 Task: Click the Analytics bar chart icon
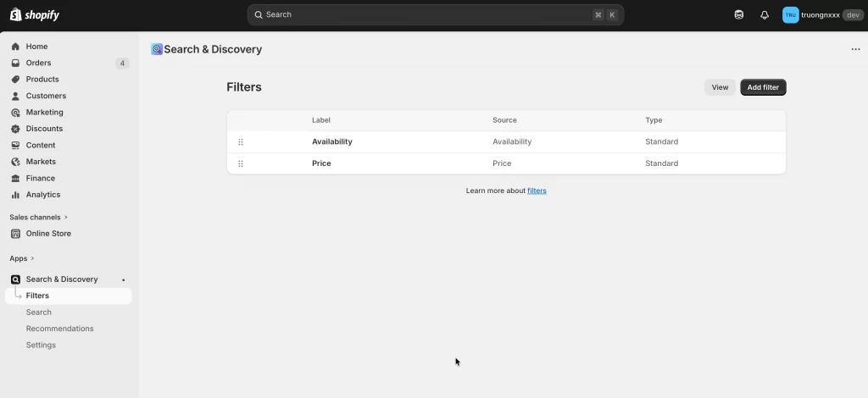[x=15, y=195]
